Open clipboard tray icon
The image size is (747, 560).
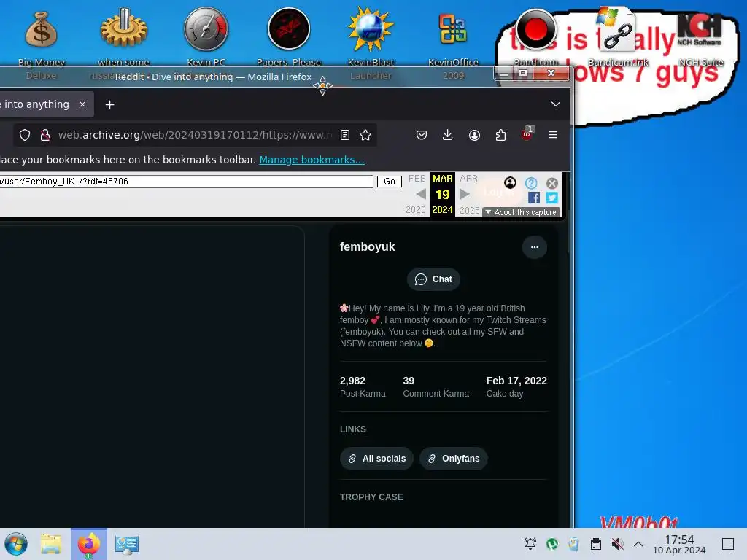tap(595, 544)
